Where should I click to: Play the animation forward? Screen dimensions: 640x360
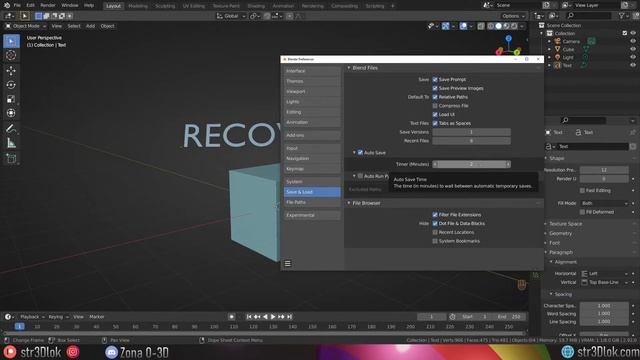[273, 317]
